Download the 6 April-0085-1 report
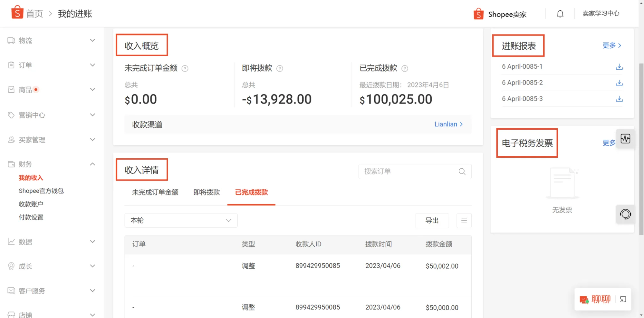Viewport: 644px width, 318px height. point(619,67)
